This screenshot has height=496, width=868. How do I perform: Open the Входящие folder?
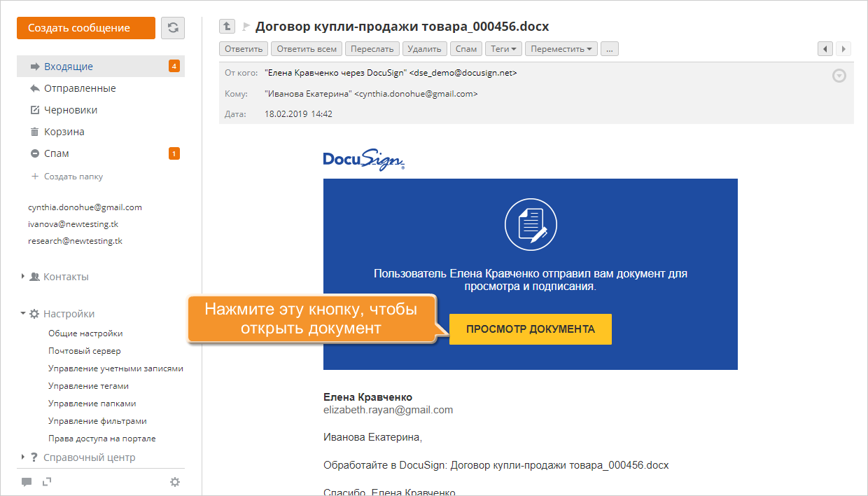click(101, 67)
